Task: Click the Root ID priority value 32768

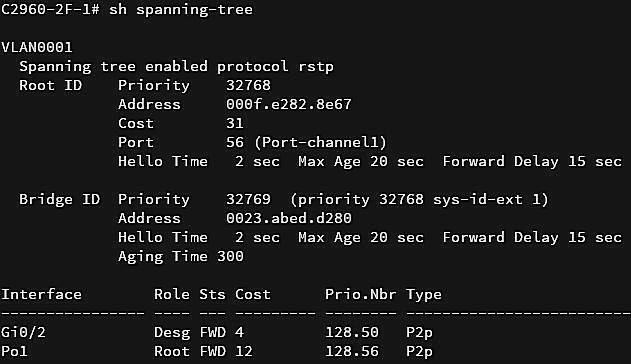Action: [248, 85]
